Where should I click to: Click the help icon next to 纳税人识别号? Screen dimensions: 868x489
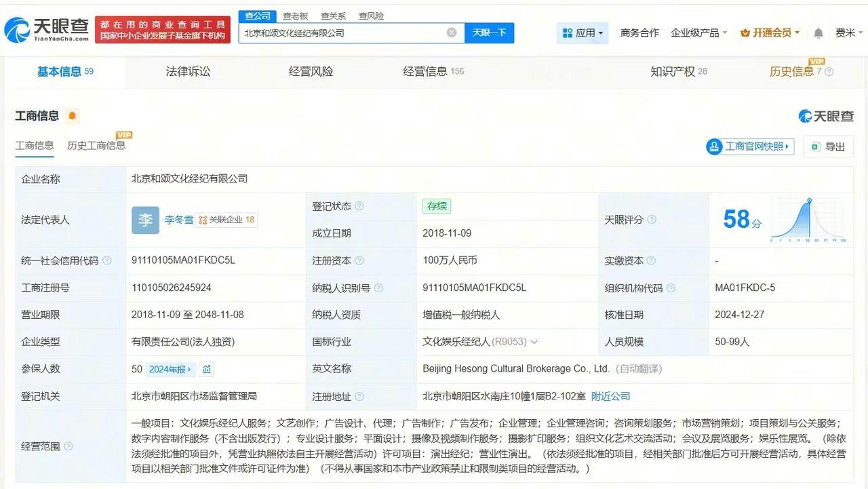click(378, 288)
